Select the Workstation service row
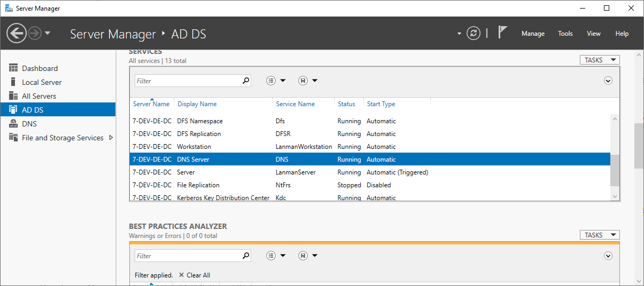Viewport: 644px width, 286px height. click(x=370, y=147)
